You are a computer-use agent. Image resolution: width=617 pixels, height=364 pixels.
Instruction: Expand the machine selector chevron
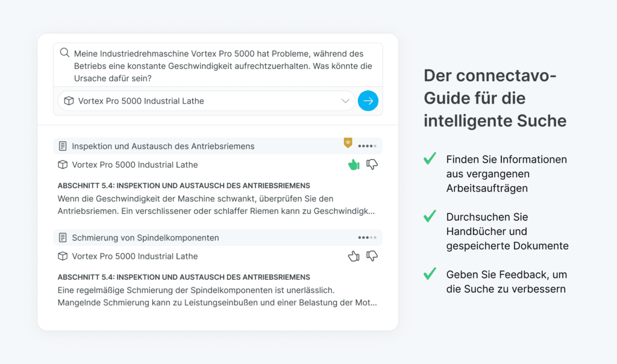(345, 101)
